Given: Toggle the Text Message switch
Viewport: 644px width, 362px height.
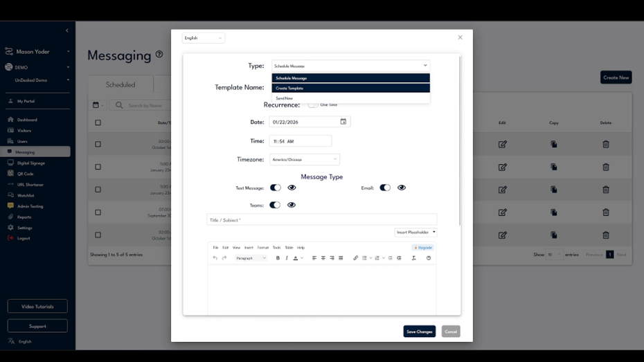Looking at the screenshot, I should click(x=276, y=188).
